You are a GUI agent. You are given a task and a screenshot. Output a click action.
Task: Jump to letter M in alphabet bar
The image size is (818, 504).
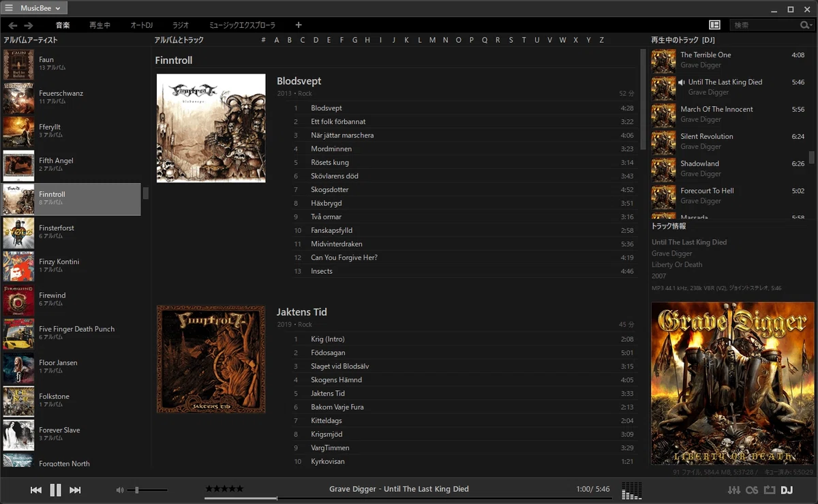432,40
